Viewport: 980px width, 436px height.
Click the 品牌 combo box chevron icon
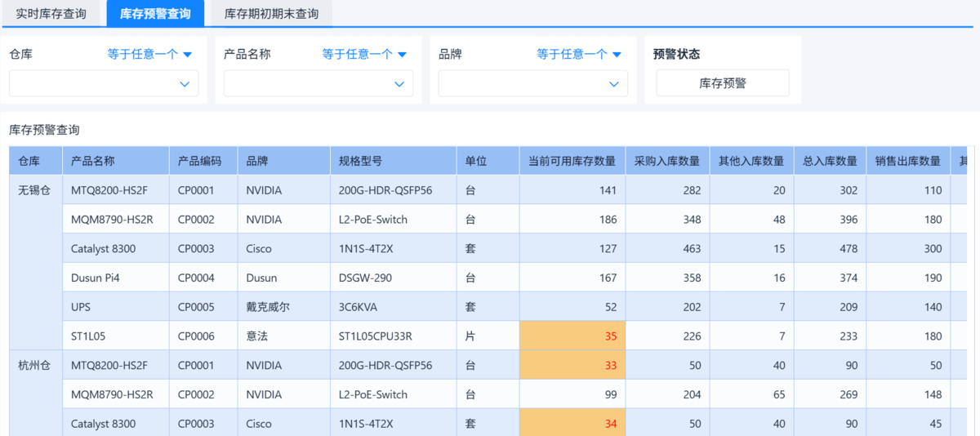pos(614,83)
